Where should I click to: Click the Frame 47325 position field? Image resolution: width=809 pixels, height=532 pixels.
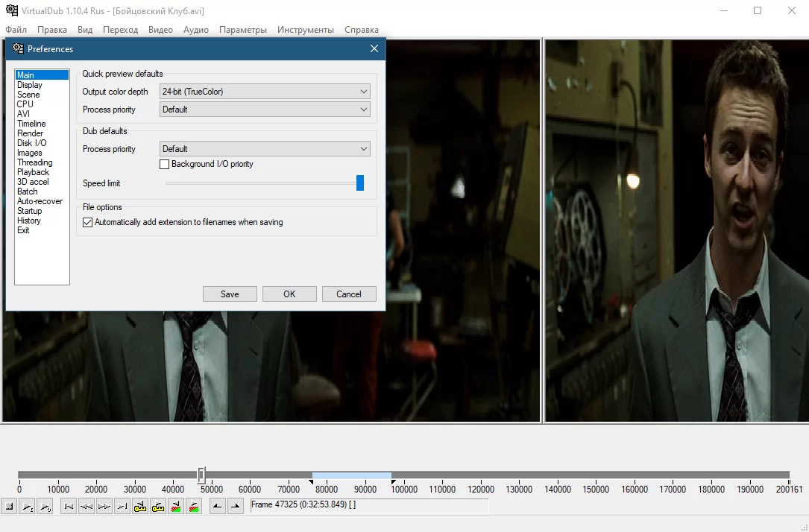coord(369,506)
